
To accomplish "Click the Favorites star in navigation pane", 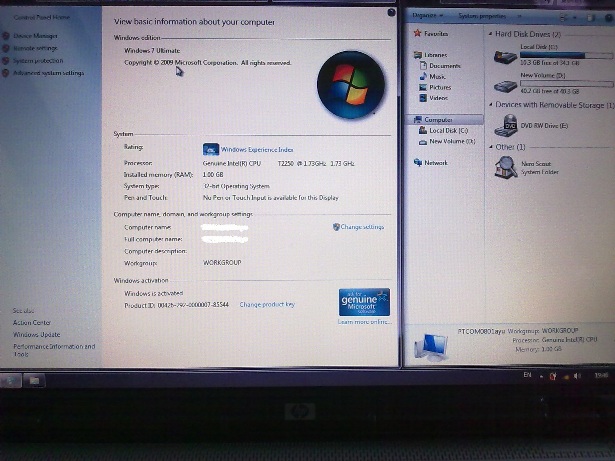I will coord(417,34).
